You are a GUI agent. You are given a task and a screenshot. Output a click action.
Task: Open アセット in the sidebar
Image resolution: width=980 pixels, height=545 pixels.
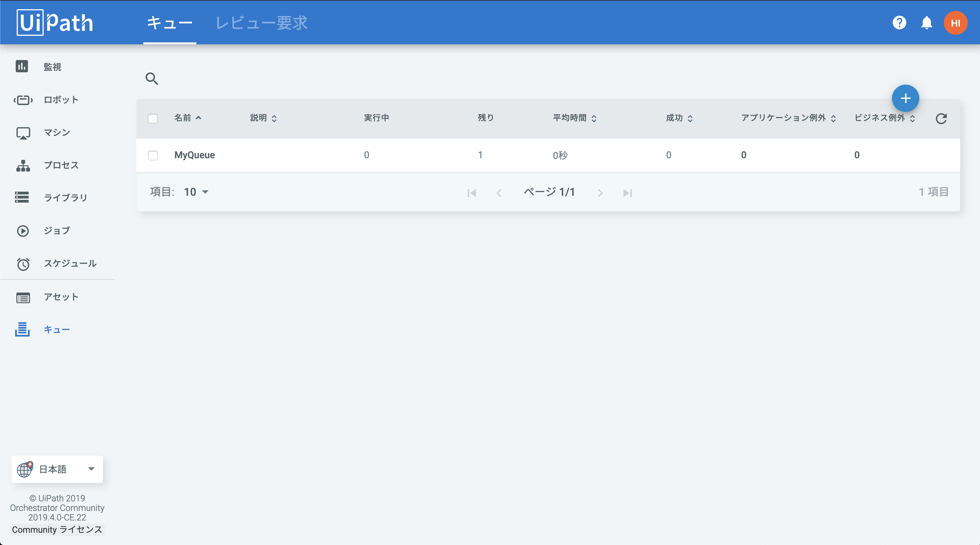(61, 297)
